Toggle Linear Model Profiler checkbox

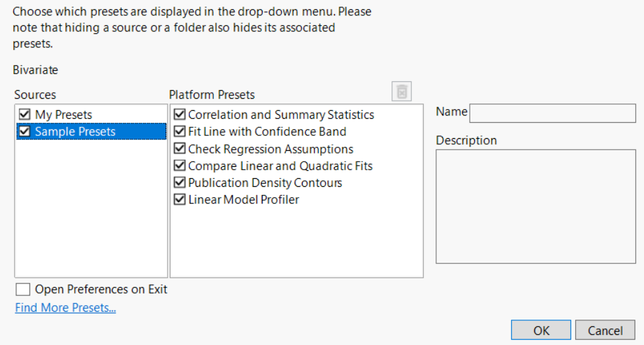point(180,200)
